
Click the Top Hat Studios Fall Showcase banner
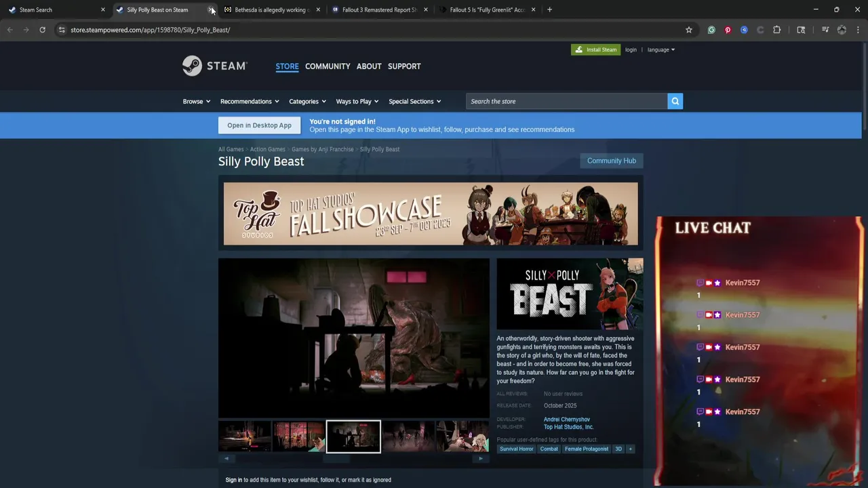coord(431,213)
